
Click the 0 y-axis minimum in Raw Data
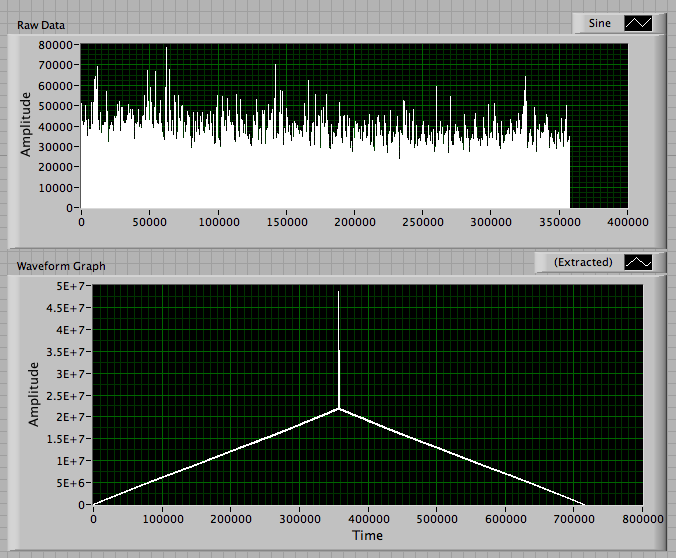click(69, 208)
